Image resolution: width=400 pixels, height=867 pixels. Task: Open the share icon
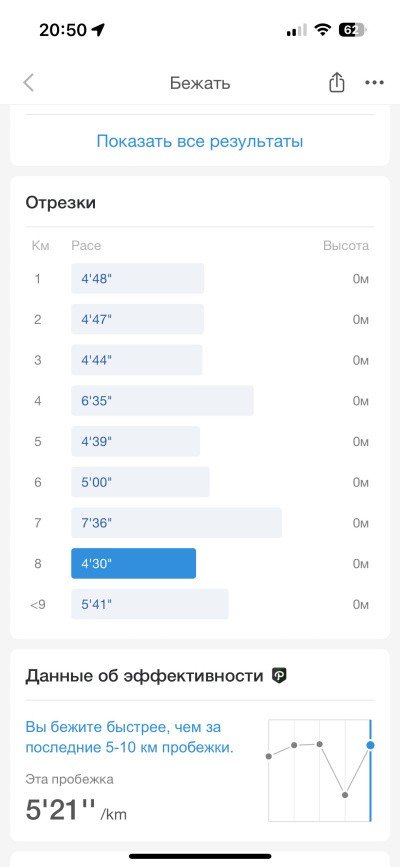click(336, 82)
